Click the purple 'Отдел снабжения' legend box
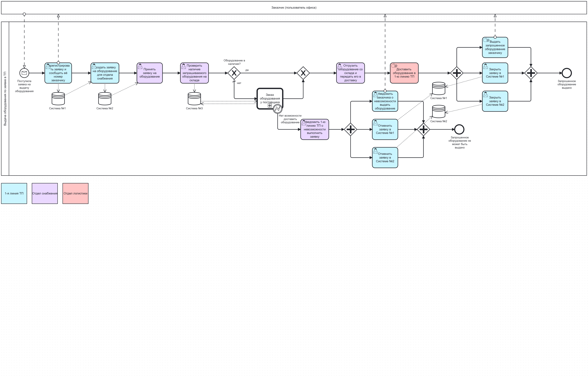Image resolution: width=588 pixels, height=376 pixels. coord(45,193)
